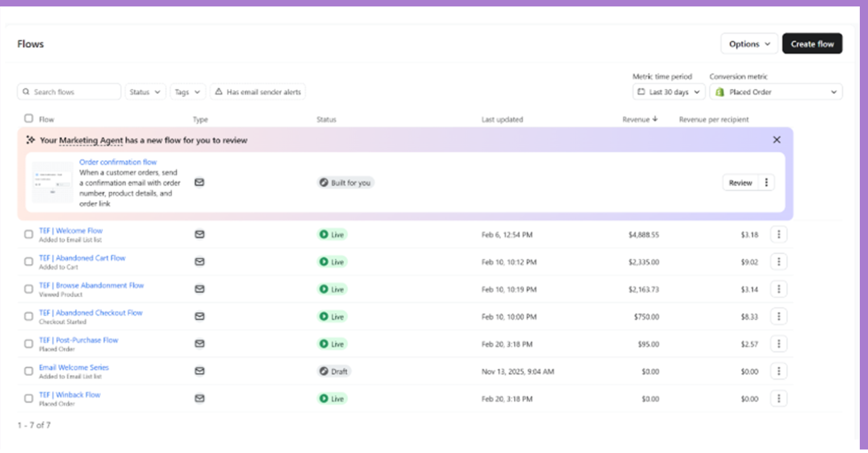Viewport: 868px width, 453px height.
Task: Open the Last 30 days time period dropdown
Action: (668, 92)
